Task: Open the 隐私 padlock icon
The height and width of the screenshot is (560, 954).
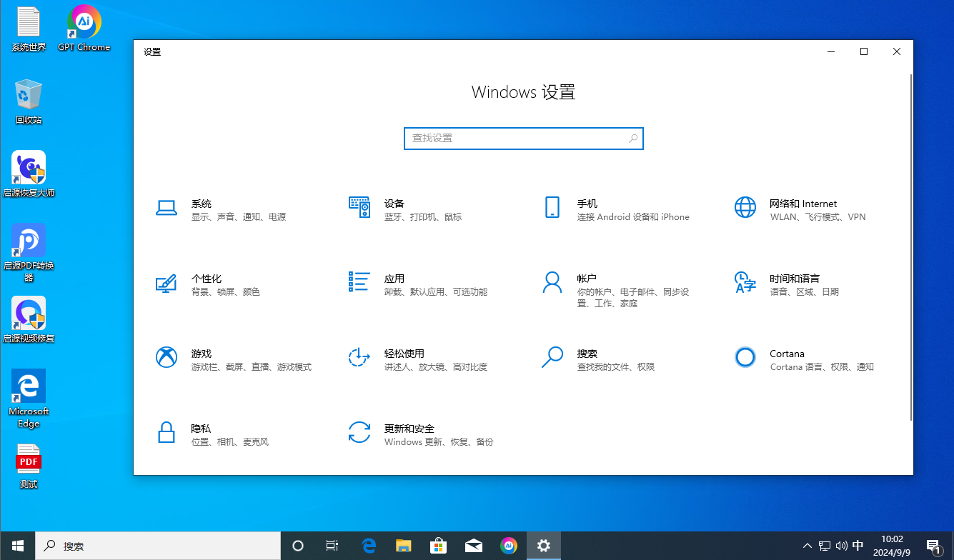Action: (167, 432)
